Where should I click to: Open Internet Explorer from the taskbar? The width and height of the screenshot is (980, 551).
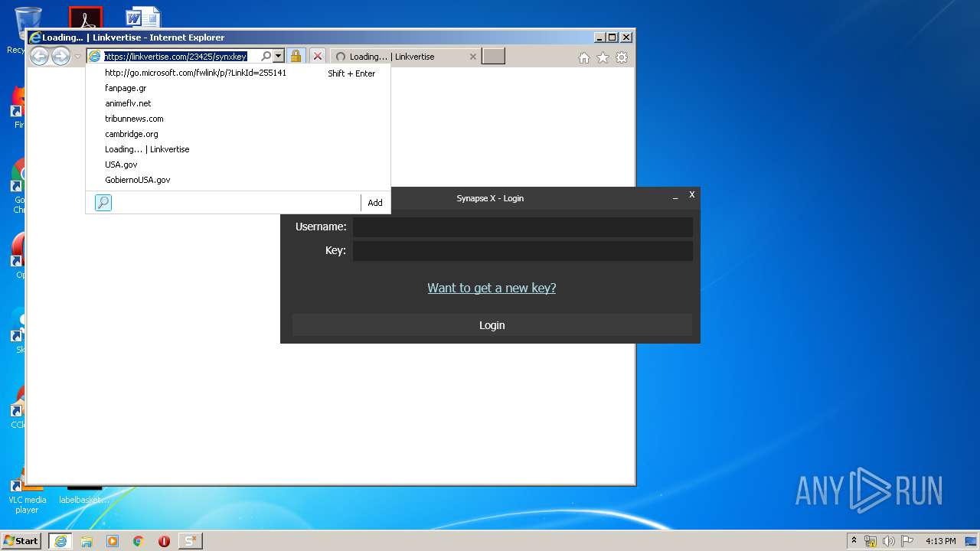coord(60,541)
